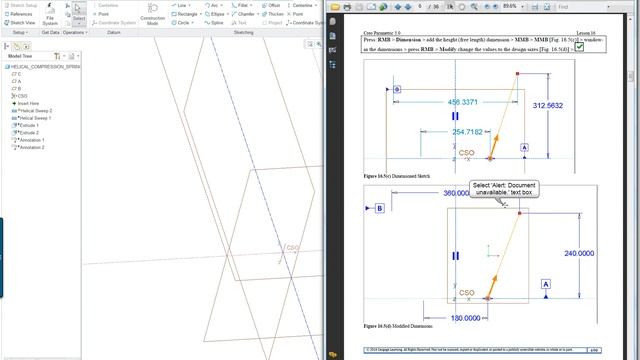Select the Spline sketch tool
Image resolution: width=640 pixels, height=360 pixels.
(213, 23)
